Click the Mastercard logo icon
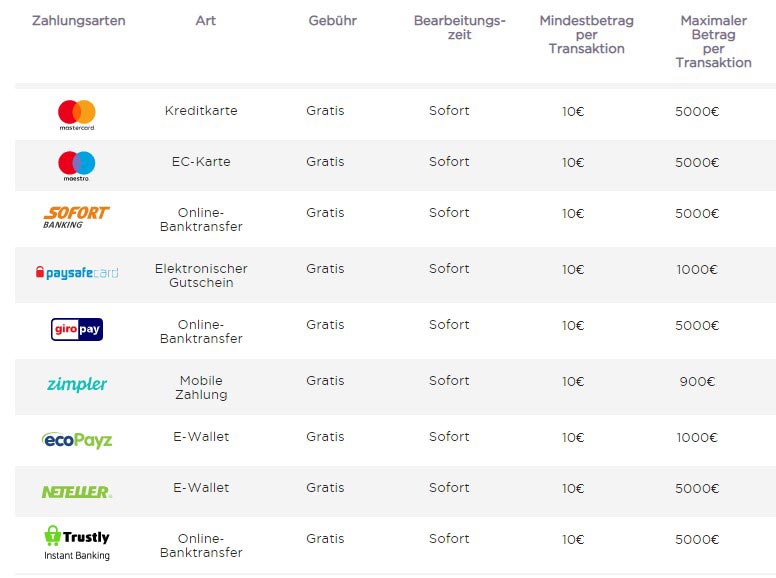This screenshot has height=578, width=776. coord(77,114)
